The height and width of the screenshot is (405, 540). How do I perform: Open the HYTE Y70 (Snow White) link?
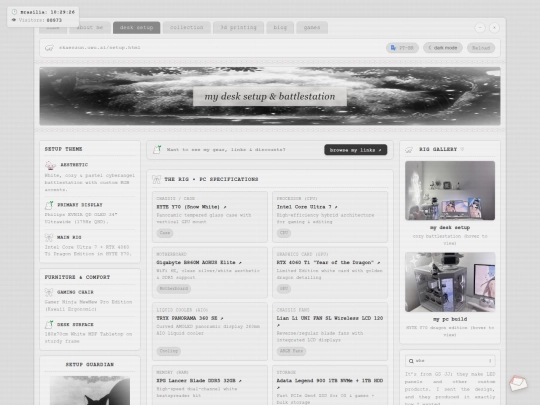191,207
